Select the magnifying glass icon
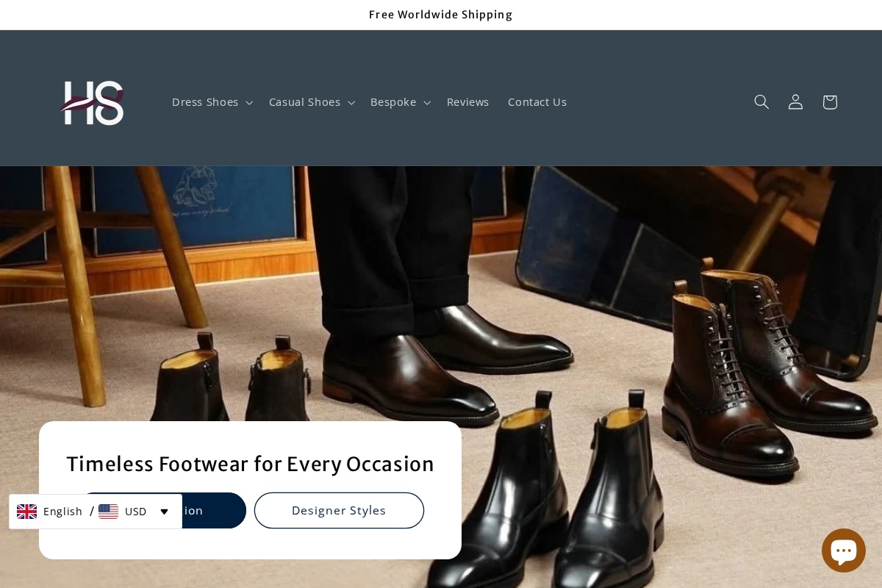This screenshot has width=882, height=588. coord(761,101)
